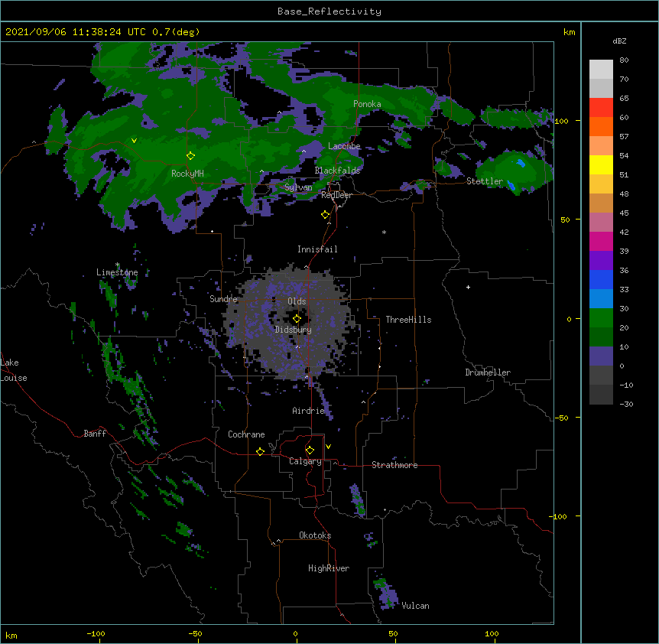Click the white plus marker north of Drumheller
The height and width of the screenshot is (644, 659).
click(x=468, y=287)
